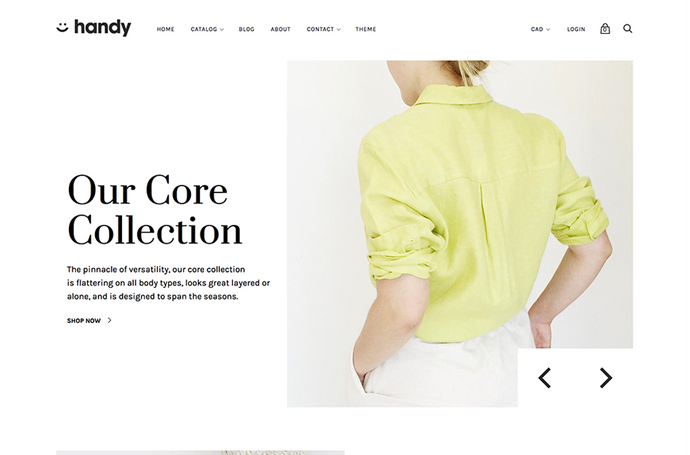Click the small arrow beside SHOP NOW

pos(110,320)
